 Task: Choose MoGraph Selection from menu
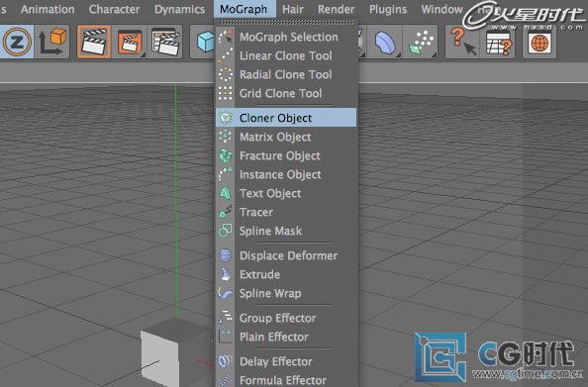(286, 38)
